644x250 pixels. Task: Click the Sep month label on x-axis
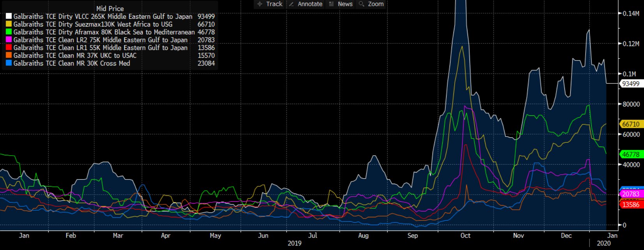point(413,236)
